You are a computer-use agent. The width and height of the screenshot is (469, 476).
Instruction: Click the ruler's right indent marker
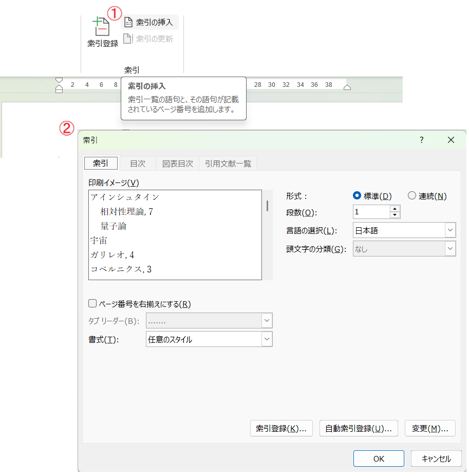(x=347, y=87)
